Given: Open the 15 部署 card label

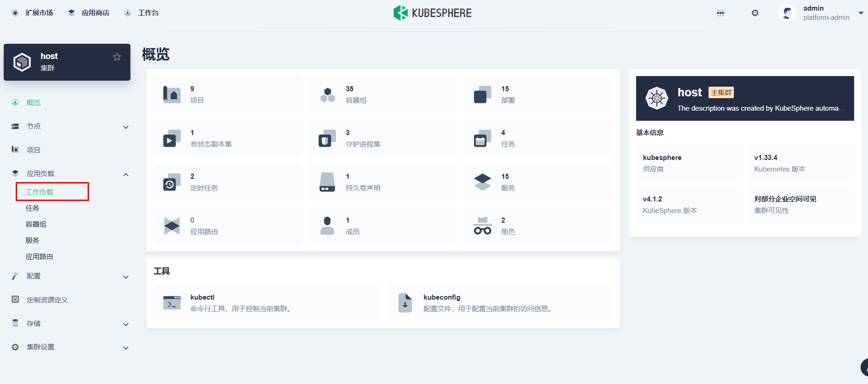Looking at the screenshot, I should point(508,100).
